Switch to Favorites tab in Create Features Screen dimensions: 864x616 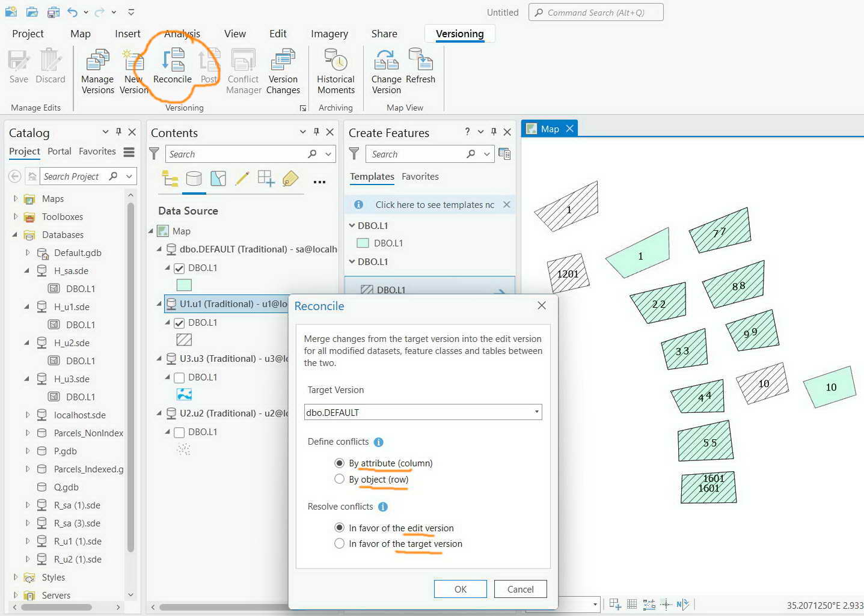click(420, 176)
